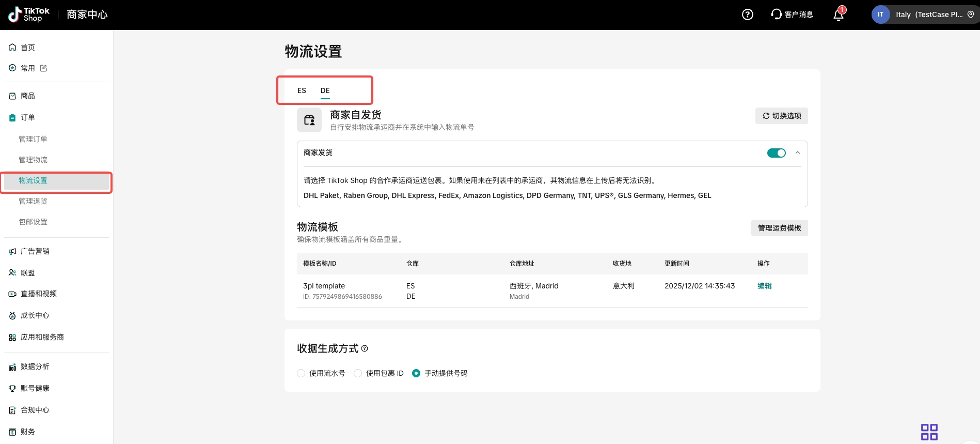Click 编辑 link for 3pl template
980x444 pixels.
click(x=764, y=286)
